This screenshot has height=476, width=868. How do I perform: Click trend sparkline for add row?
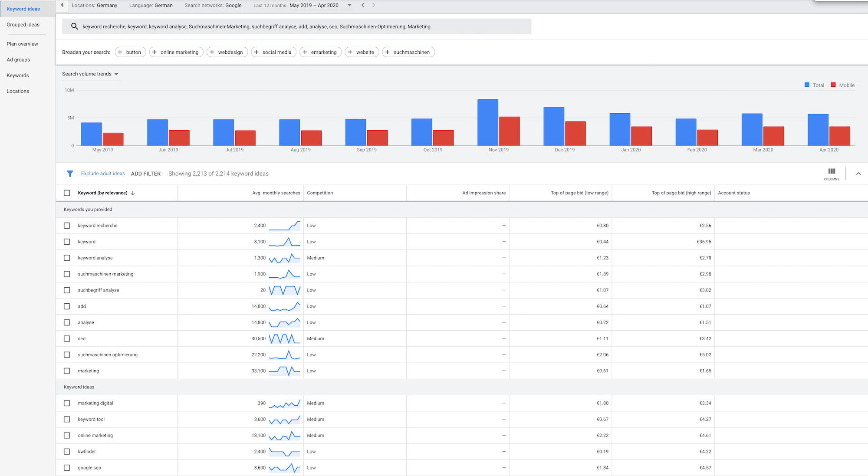click(284, 306)
